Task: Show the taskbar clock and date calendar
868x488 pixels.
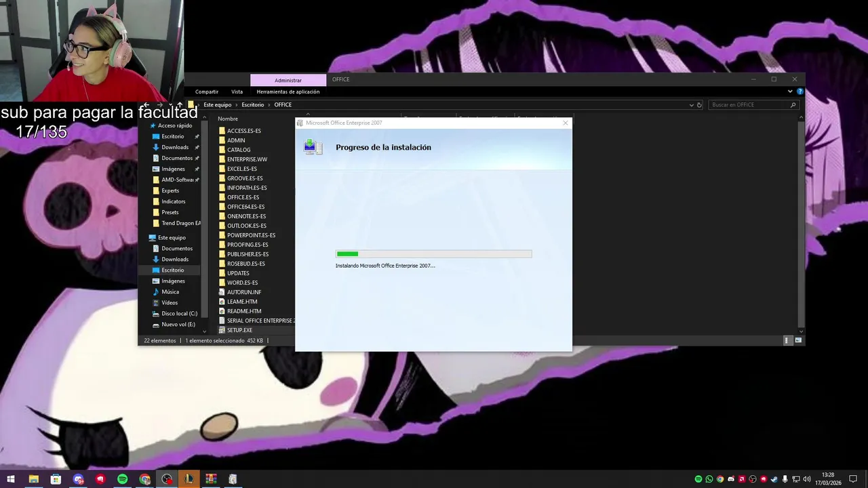Action: point(828,479)
